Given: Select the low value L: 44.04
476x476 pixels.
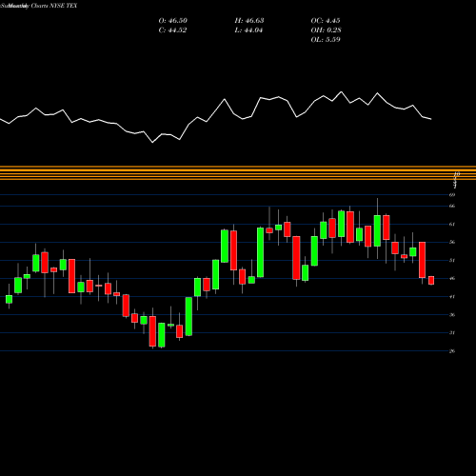Looking at the screenshot, I should [248, 30].
